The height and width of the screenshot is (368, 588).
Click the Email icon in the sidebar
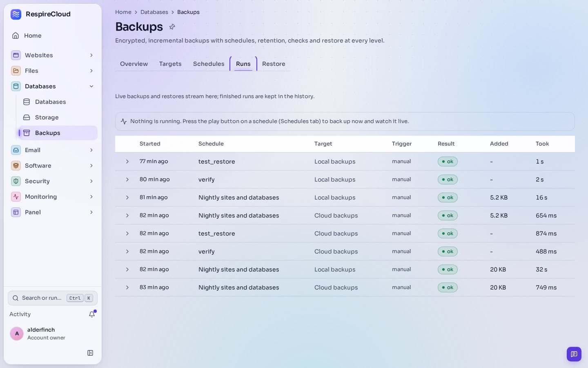coord(16,150)
